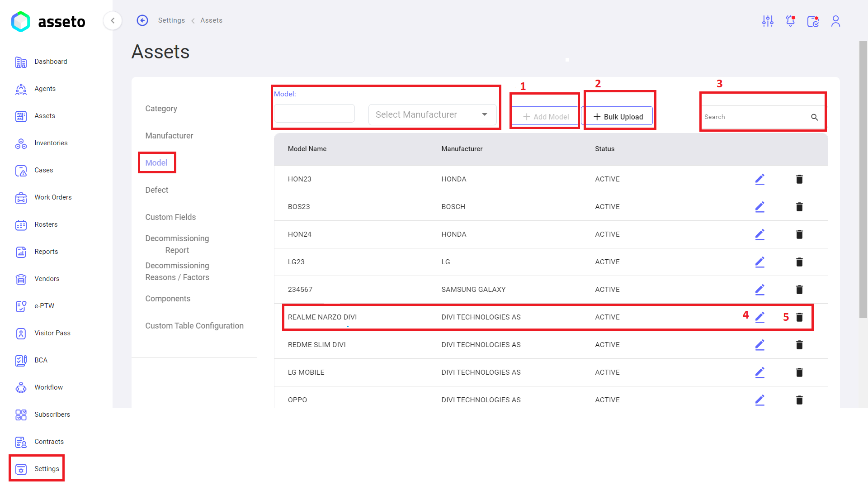Click the search magnifier icon

point(814,117)
